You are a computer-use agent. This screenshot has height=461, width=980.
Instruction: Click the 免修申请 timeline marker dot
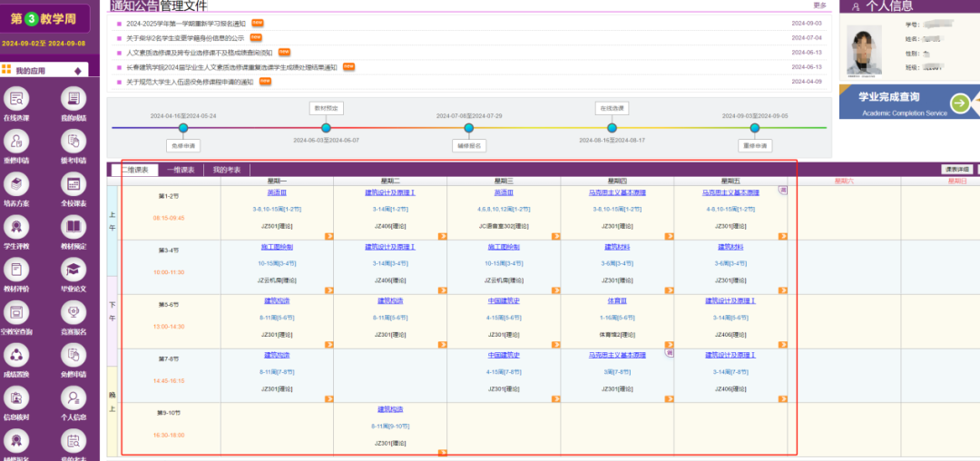183,128
